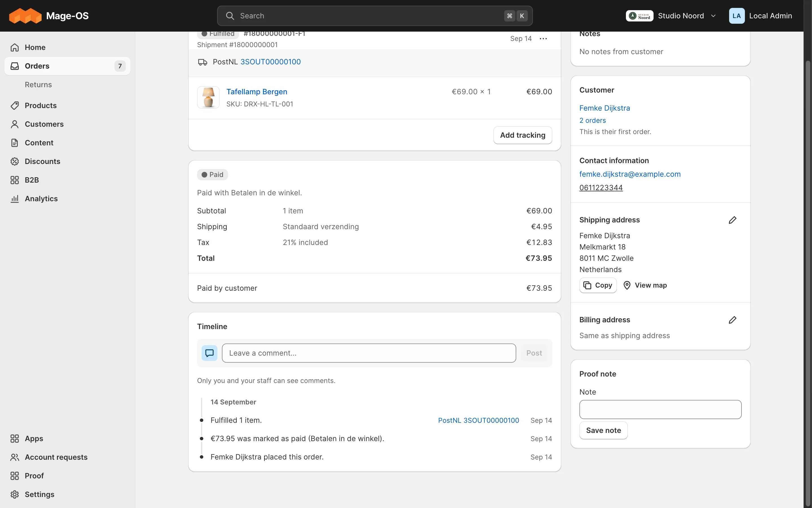This screenshot has width=812, height=508.
Task: Click the Studio Noord store logo
Action: pos(639,16)
